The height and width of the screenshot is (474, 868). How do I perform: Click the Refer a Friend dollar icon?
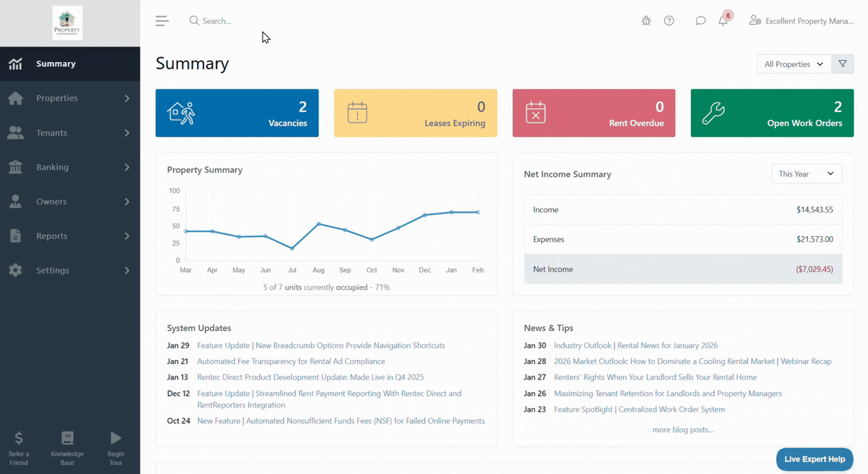pos(19,438)
